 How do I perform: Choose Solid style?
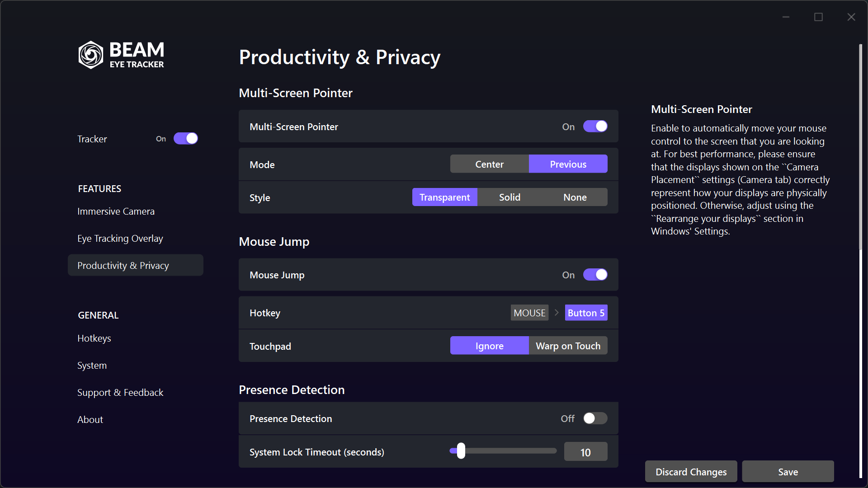509,197
